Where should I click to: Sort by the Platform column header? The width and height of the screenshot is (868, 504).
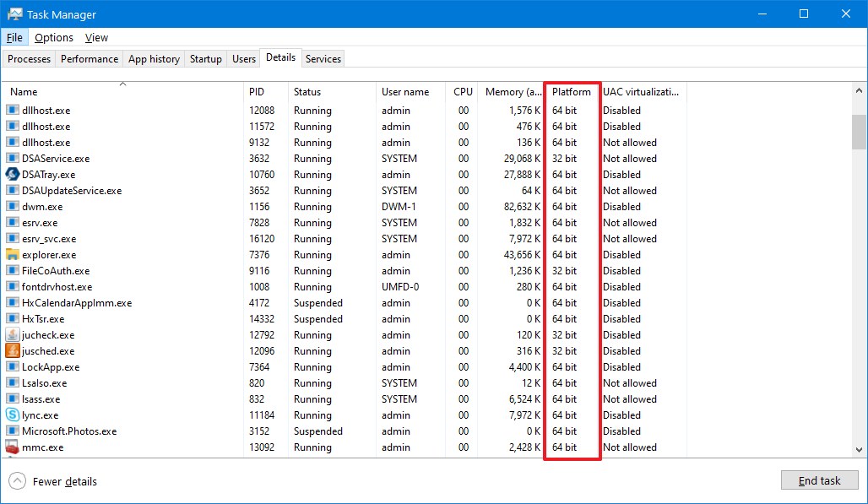pos(572,92)
